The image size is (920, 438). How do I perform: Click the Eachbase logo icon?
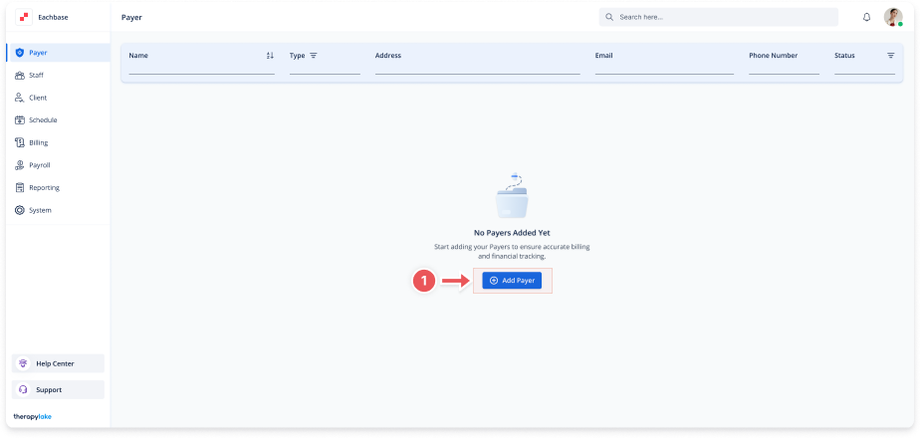click(24, 18)
